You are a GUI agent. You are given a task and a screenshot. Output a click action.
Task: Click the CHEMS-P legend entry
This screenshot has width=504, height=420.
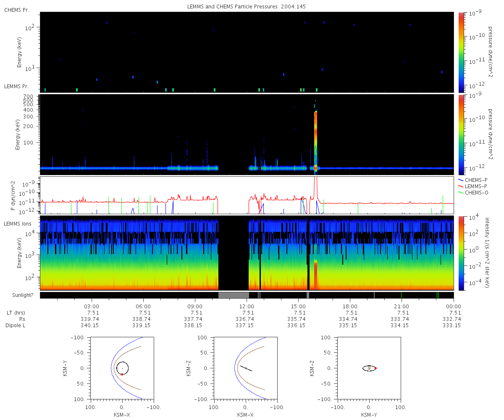tap(473, 180)
